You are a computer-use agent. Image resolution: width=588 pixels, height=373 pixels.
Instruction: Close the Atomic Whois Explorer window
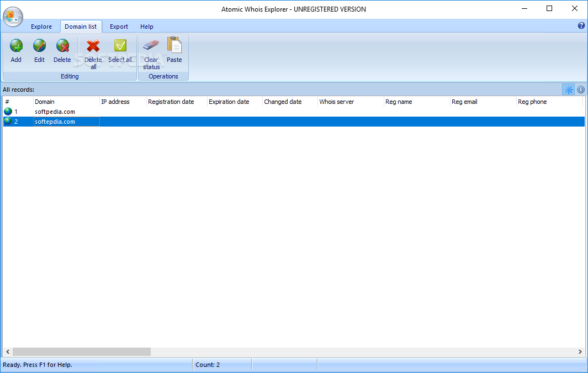tap(575, 9)
